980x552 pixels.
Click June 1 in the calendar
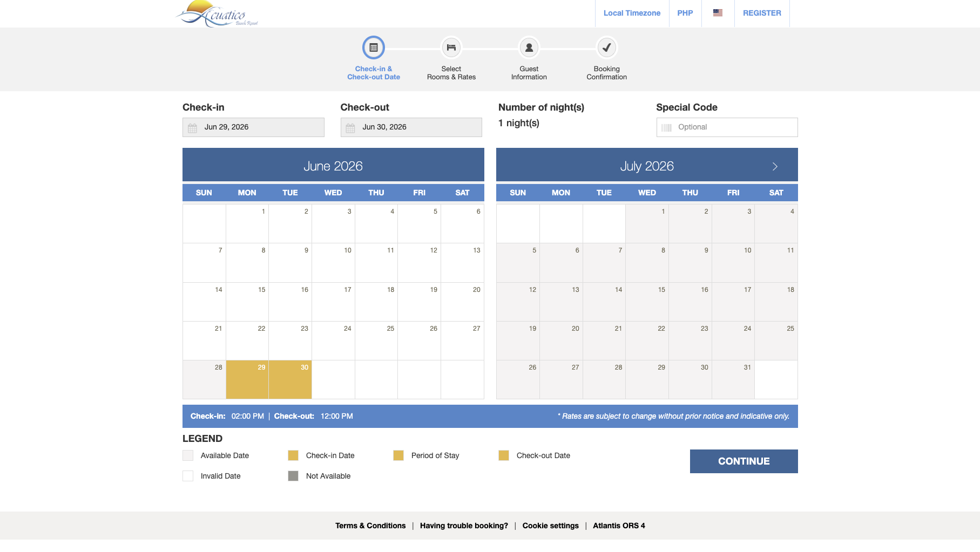pos(247,224)
